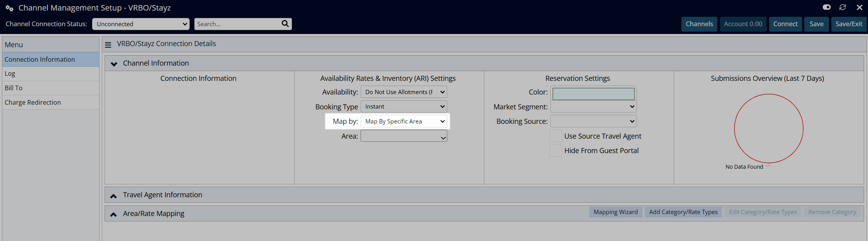Click the refresh icon in the title bar
This screenshot has height=241, width=868.
843,7
